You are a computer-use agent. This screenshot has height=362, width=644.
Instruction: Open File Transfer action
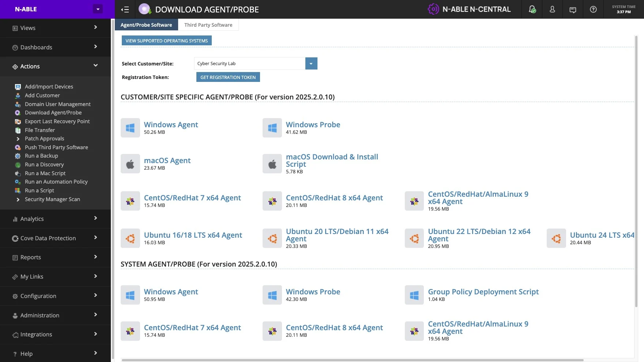(40, 130)
